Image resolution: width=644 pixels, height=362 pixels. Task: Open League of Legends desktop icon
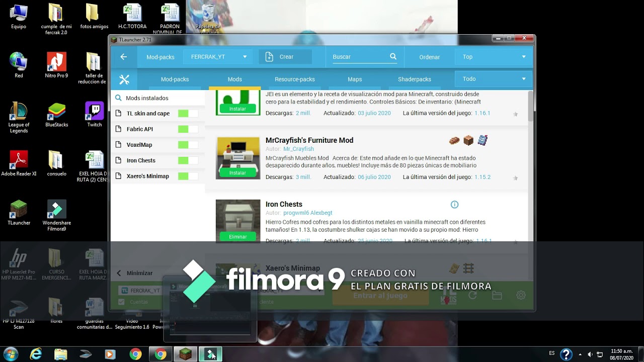click(19, 118)
